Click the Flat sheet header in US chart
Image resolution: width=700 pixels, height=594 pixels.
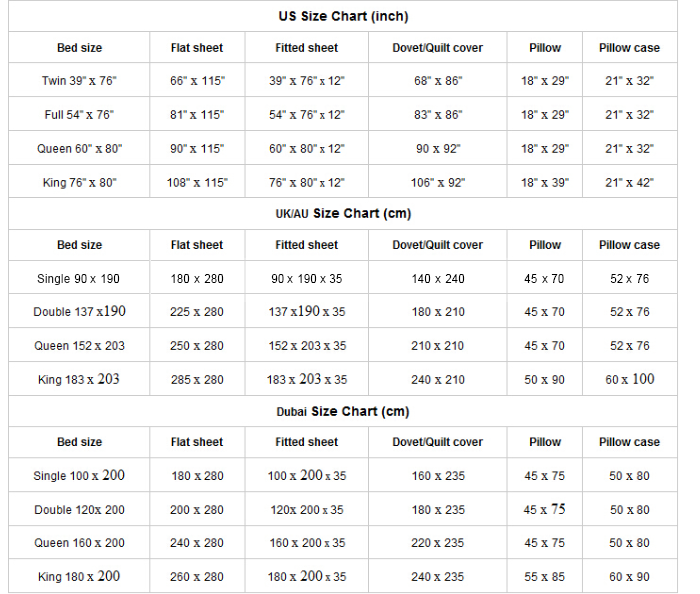pyautogui.click(x=197, y=48)
